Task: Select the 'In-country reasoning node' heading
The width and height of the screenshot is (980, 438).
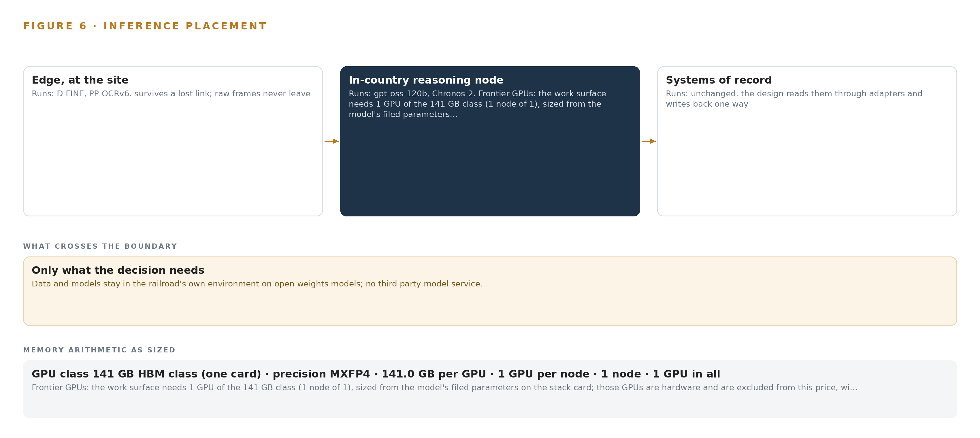Action: [426, 80]
